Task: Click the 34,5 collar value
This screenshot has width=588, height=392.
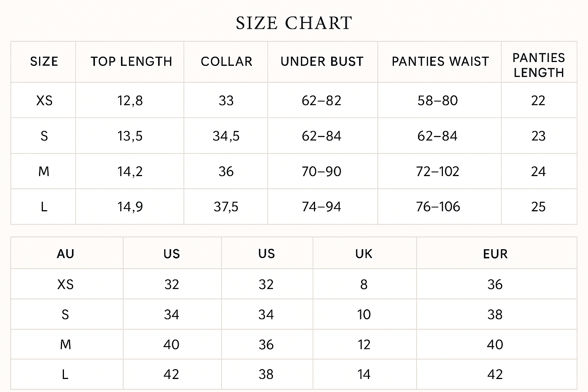Action: pyautogui.click(x=226, y=136)
